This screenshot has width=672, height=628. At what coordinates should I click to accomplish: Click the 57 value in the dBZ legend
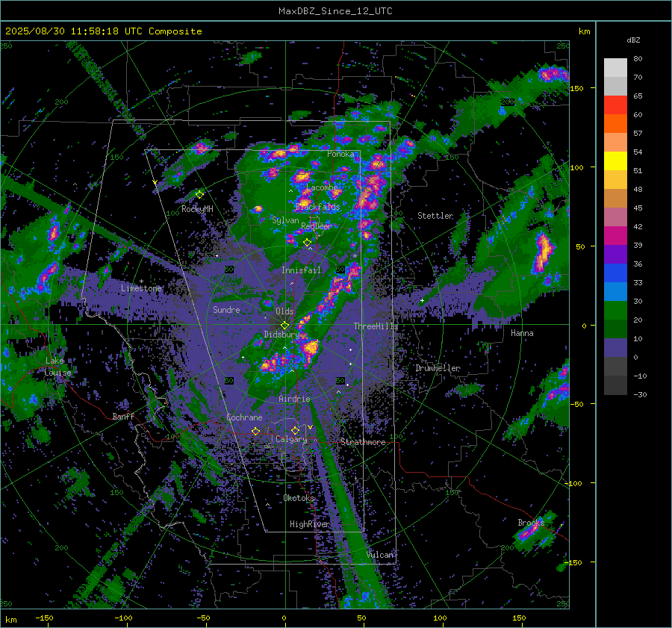tap(638, 134)
